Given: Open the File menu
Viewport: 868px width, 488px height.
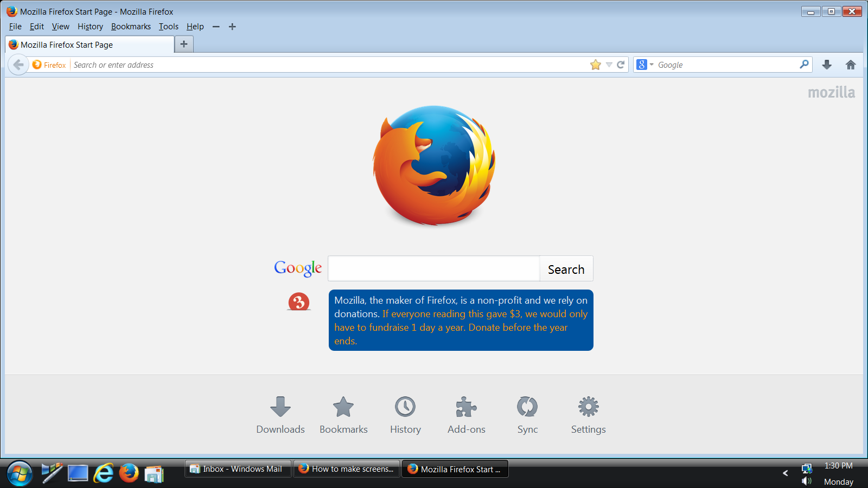Looking at the screenshot, I should [x=15, y=27].
